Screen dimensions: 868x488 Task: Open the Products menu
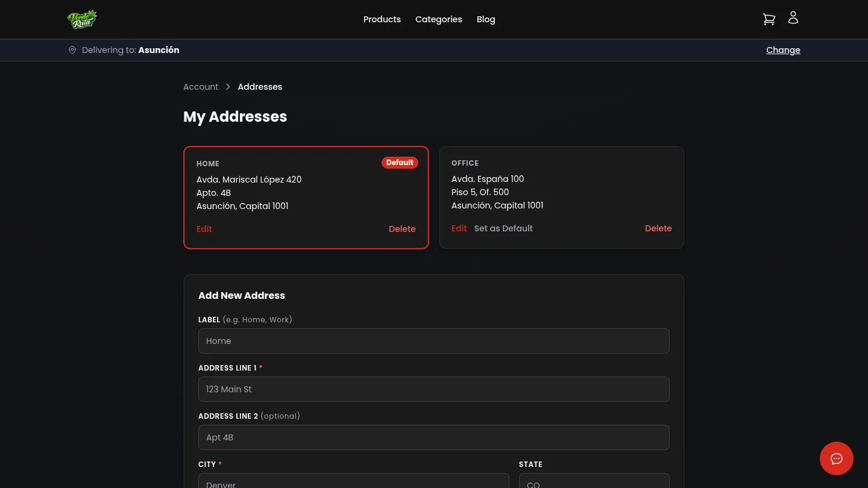(x=382, y=19)
